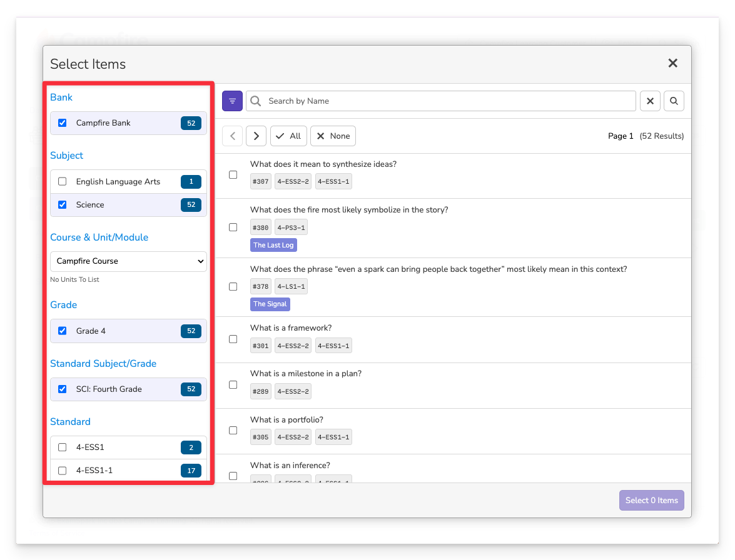The width and height of the screenshot is (735, 560).
Task: Uncheck the Campfire Bank filter
Action: pyautogui.click(x=63, y=123)
